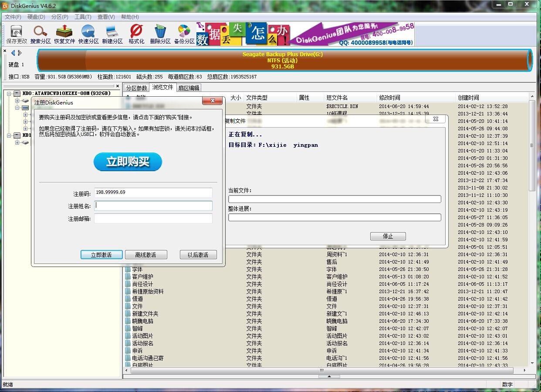This screenshot has width=541, height=392.
Task: Expand first partition under HD0
Action: 17,101
